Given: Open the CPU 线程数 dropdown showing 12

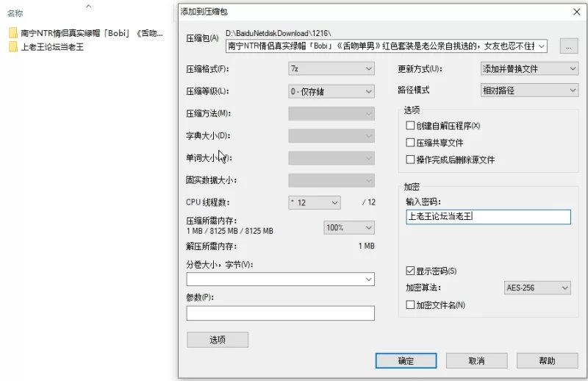Looking at the screenshot, I should tap(315, 203).
